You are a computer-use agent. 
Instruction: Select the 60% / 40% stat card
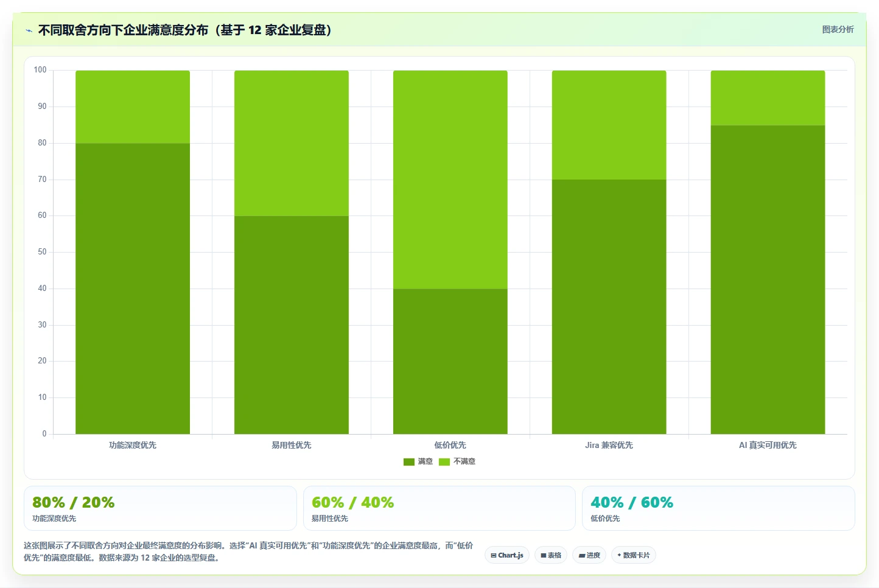coord(439,508)
